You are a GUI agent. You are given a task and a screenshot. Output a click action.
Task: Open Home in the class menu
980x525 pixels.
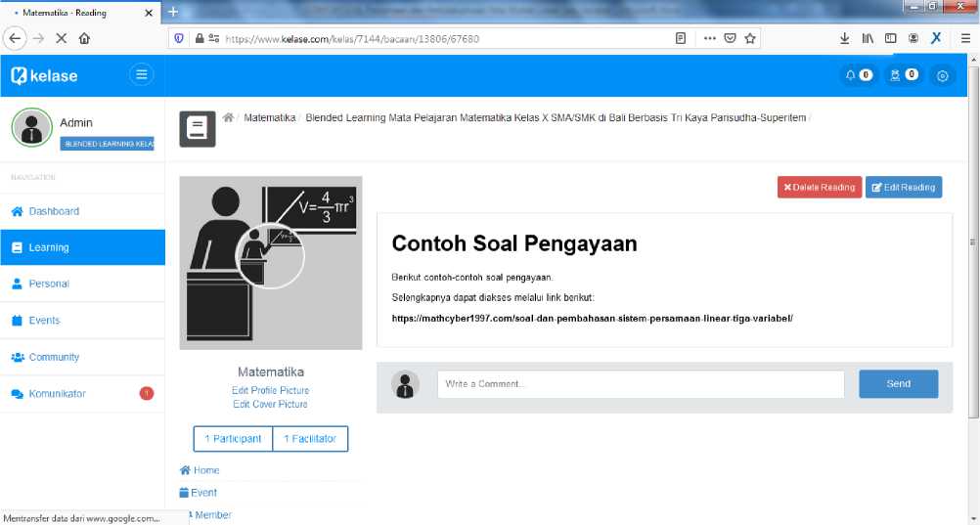pos(200,470)
